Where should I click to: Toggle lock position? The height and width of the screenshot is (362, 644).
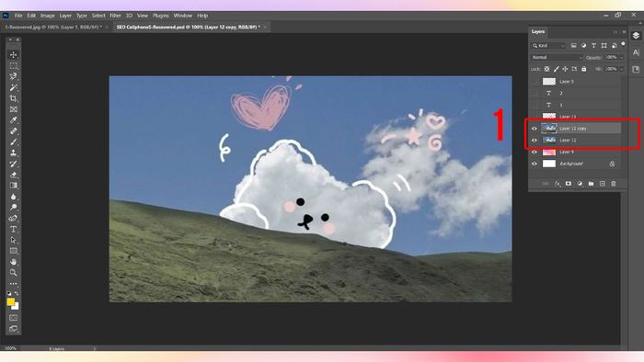pyautogui.click(x=565, y=69)
